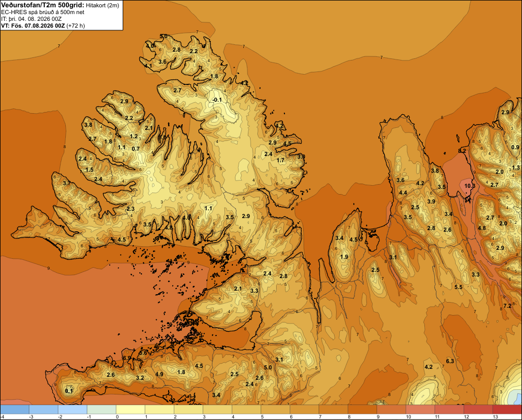Click the '4.9' temperature value on the map
This screenshot has height=420, width=522.
tap(159, 374)
